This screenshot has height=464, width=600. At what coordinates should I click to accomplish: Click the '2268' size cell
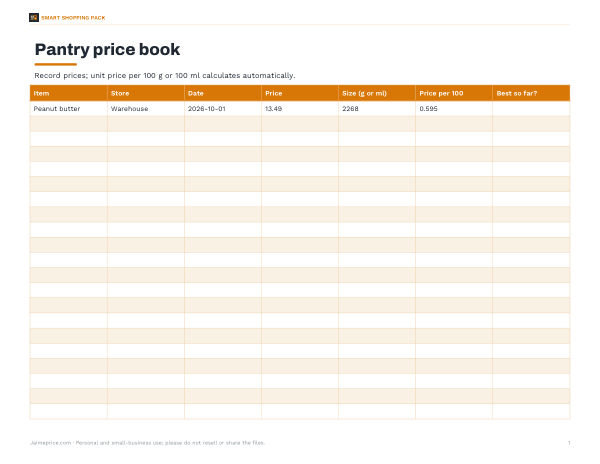point(377,109)
